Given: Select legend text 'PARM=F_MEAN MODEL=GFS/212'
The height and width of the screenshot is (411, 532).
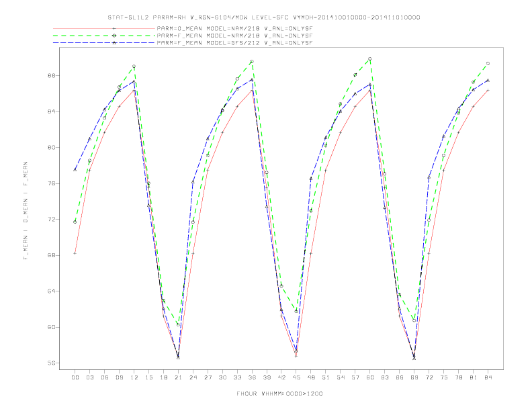Looking at the screenshot, I should (208, 43).
